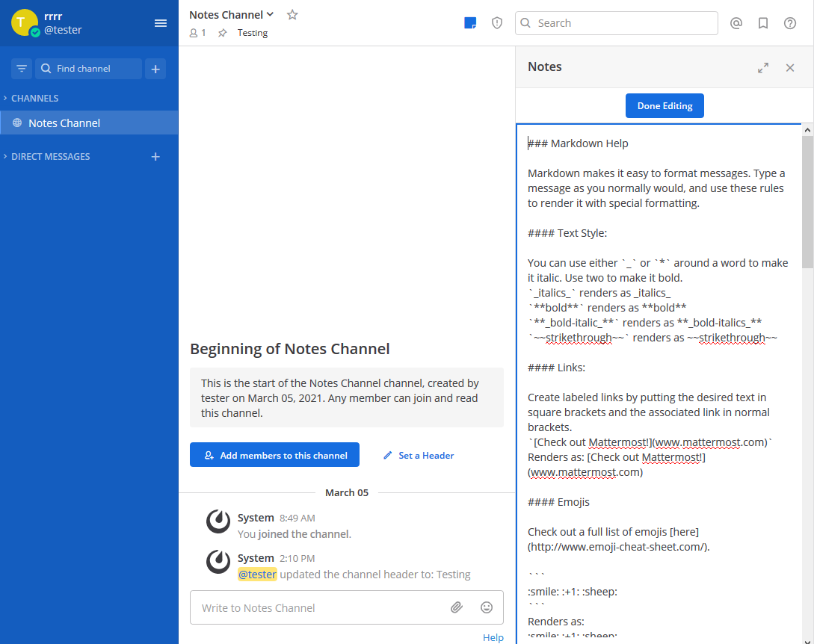
Task: Open the Help link below message box
Action: click(493, 637)
